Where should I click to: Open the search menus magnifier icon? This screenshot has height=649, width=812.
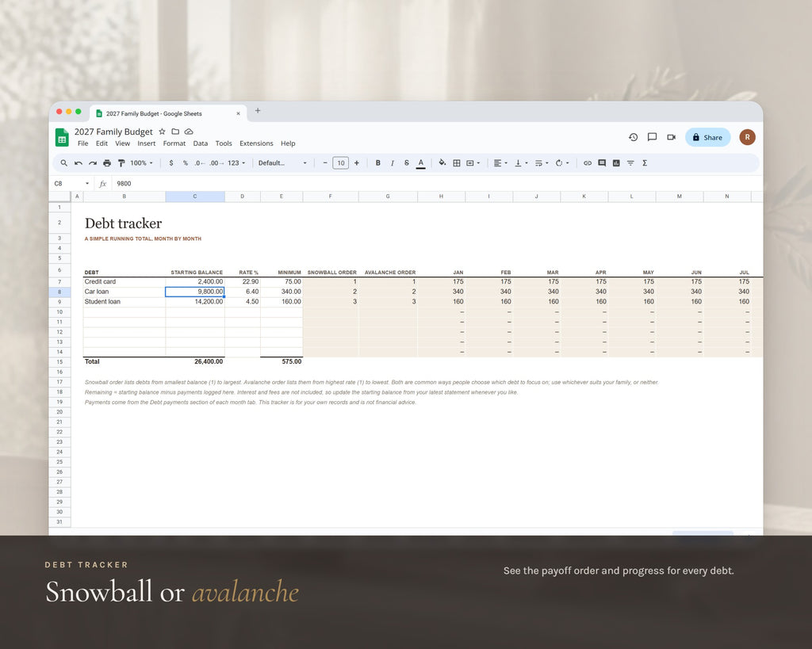63,163
